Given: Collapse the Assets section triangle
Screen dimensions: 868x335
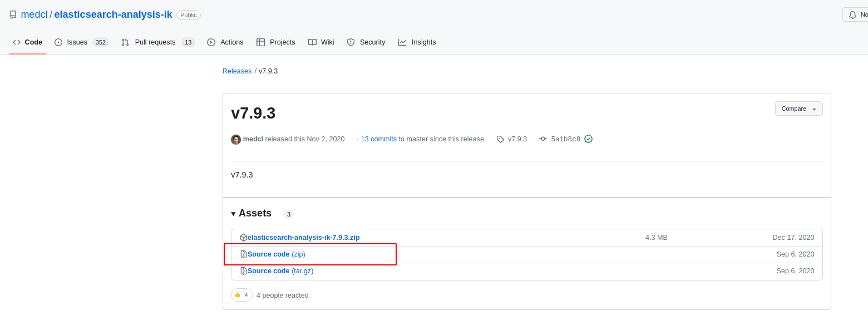Looking at the screenshot, I should click(233, 214).
